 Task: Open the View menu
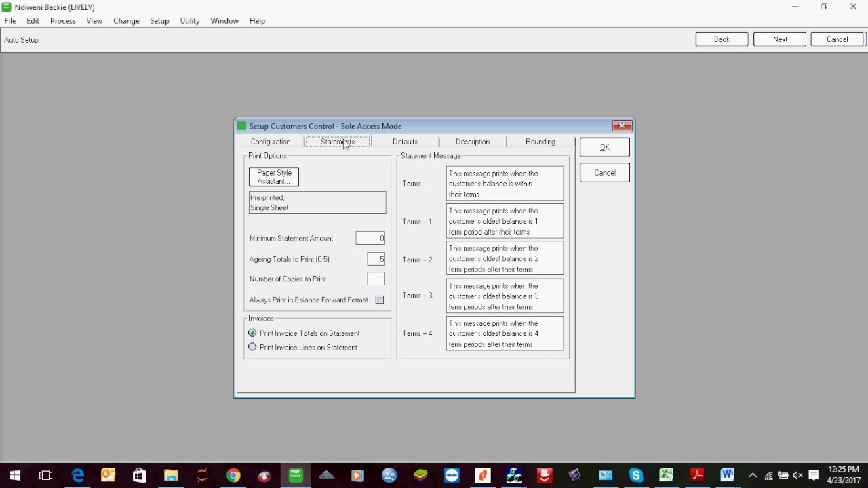pyautogui.click(x=94, y=21)
